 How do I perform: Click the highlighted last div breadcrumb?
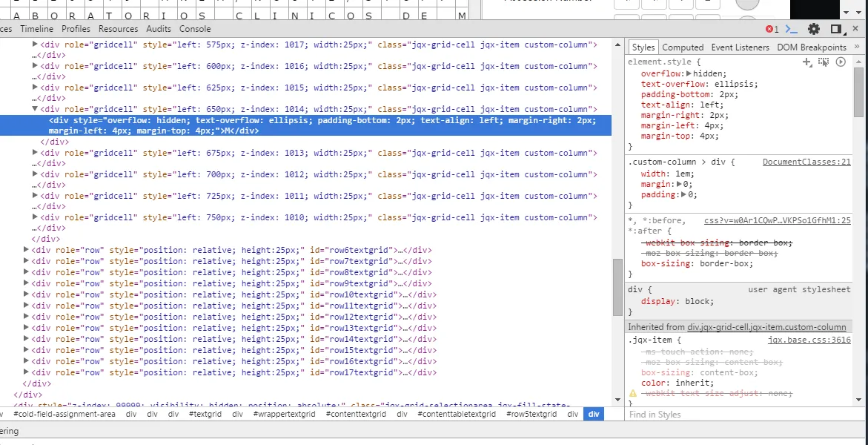point(594,414)
